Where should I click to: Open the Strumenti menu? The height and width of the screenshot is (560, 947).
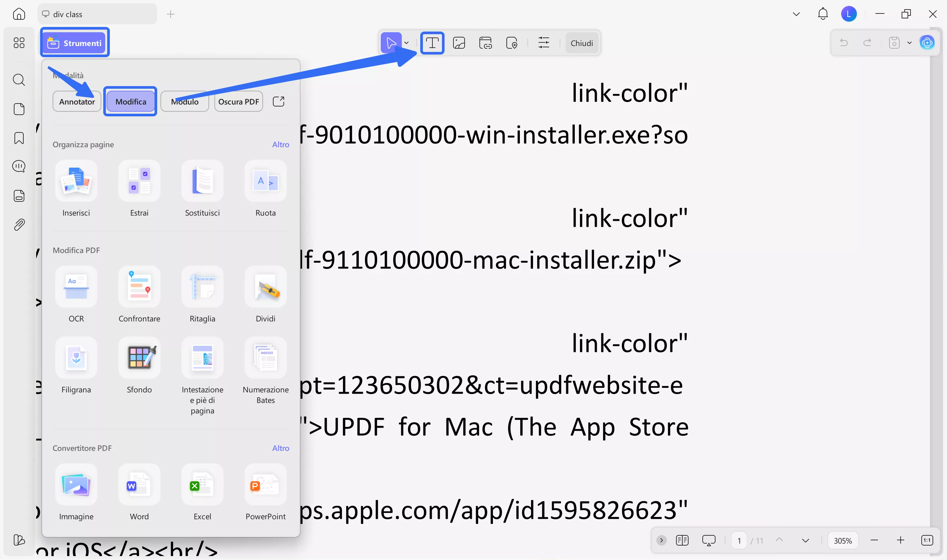coord(75,43)
